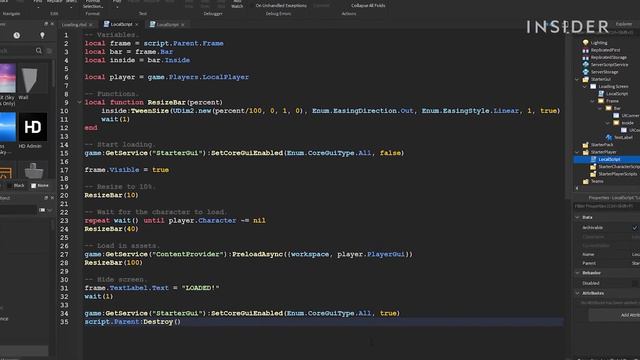Collapse the Data properties section
The width and height of the screenshot is (640, 360).
pos(578,217)
